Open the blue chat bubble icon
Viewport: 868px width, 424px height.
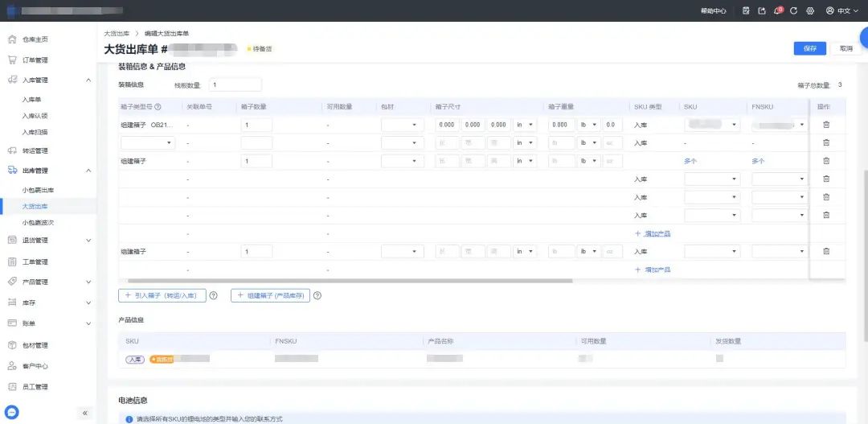pos(11,413)
